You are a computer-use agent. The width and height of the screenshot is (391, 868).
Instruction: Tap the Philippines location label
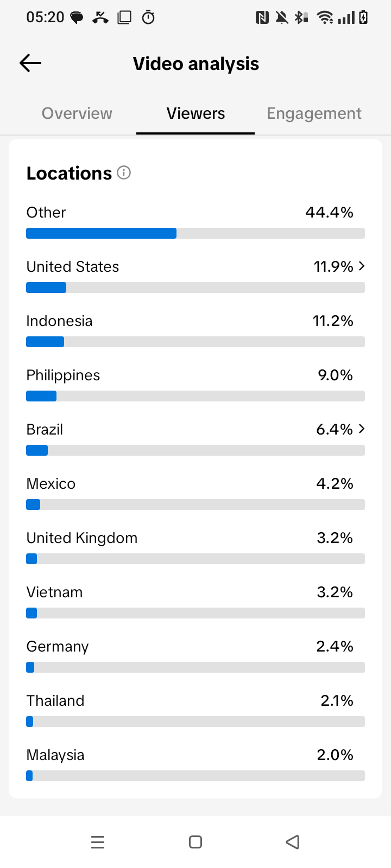click(63, 375)
